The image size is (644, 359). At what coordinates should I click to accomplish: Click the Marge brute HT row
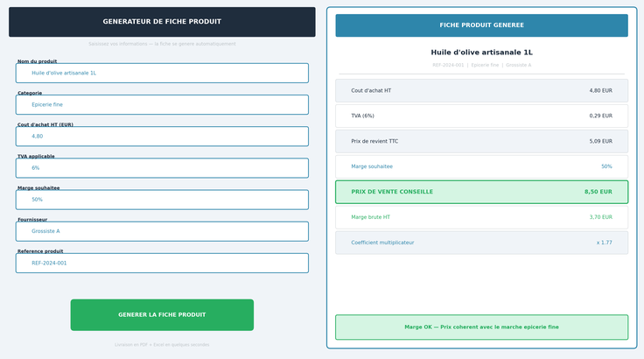pyautogui.click(x=481, y=217)
